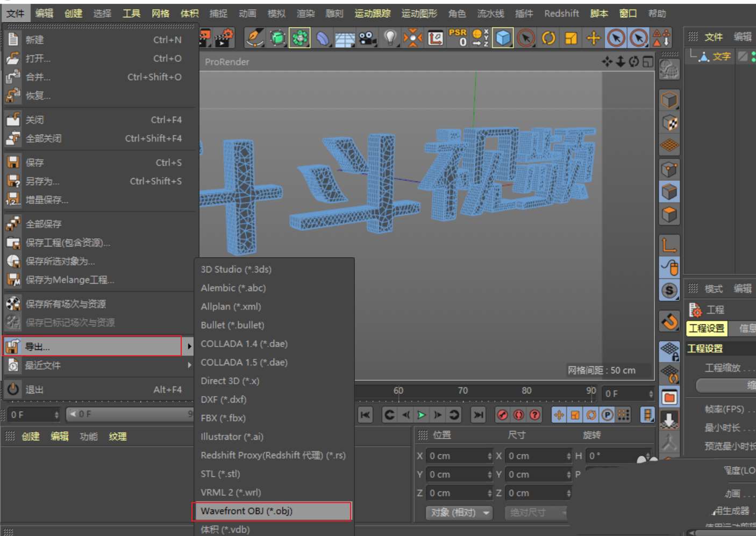Click the render settings clapperboard with gear
The image size is (756, 536).
[224, 38]
